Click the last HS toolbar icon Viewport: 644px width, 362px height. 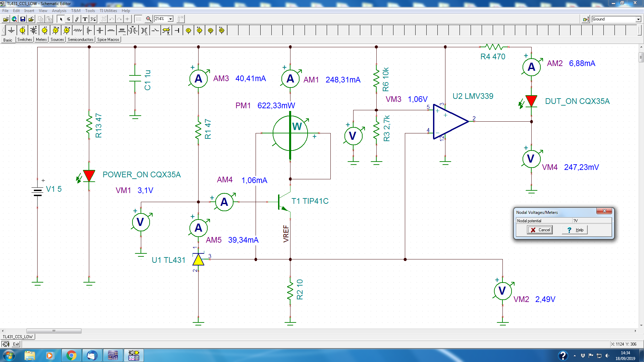[x=222, y=31]
